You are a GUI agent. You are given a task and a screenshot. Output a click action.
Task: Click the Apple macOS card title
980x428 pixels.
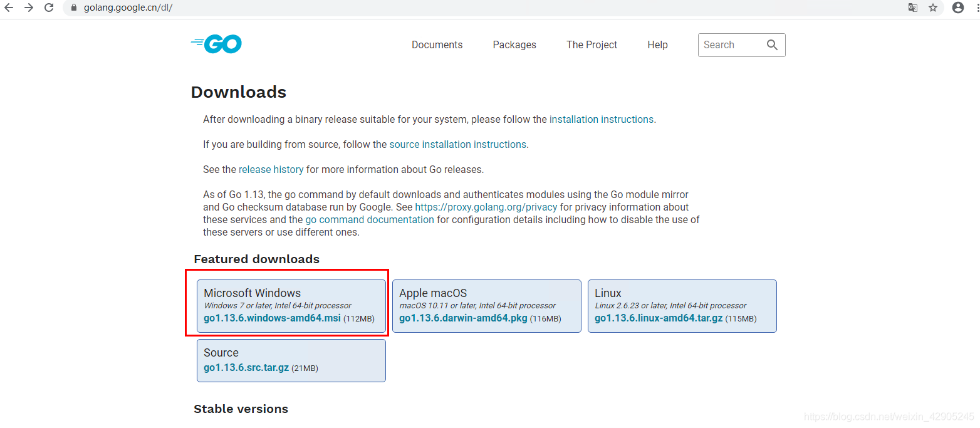click(433, 293)
